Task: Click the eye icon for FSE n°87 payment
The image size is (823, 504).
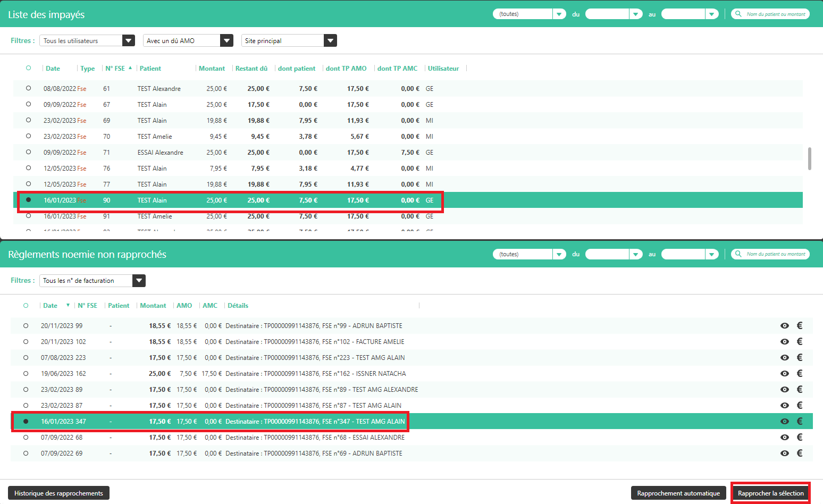Action: (784, 406)
